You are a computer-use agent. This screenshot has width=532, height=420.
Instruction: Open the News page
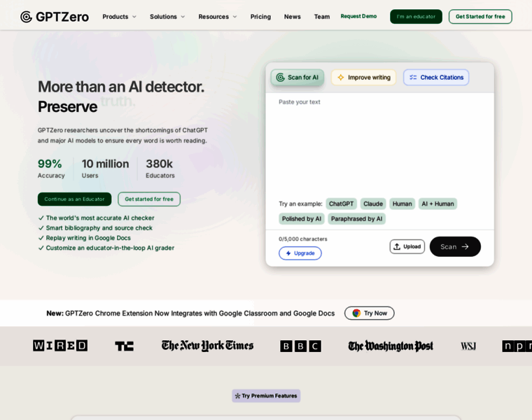[293, 17]
